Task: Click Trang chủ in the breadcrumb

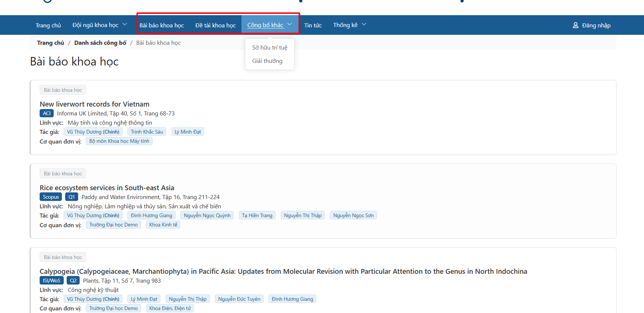Action: point(50,43)
